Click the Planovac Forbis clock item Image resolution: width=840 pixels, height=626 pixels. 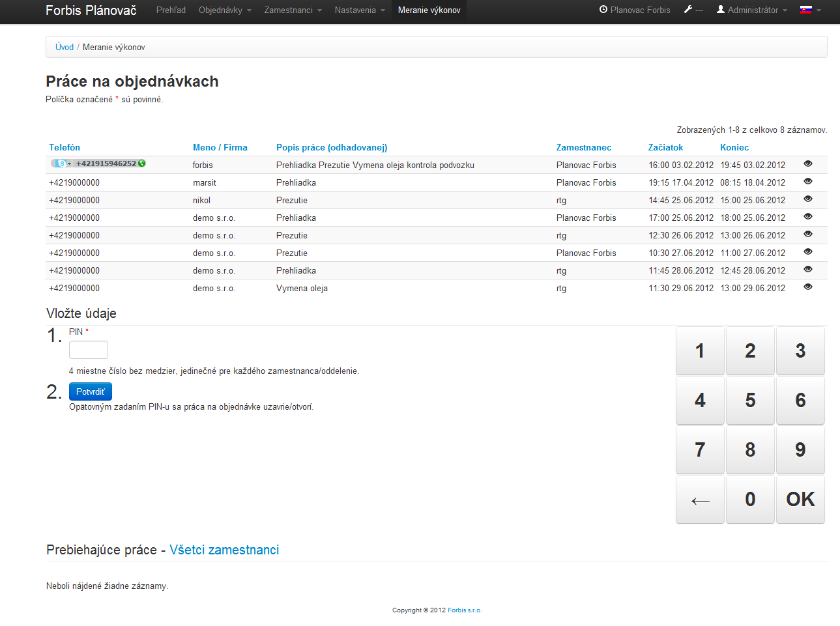coord(635,10)
